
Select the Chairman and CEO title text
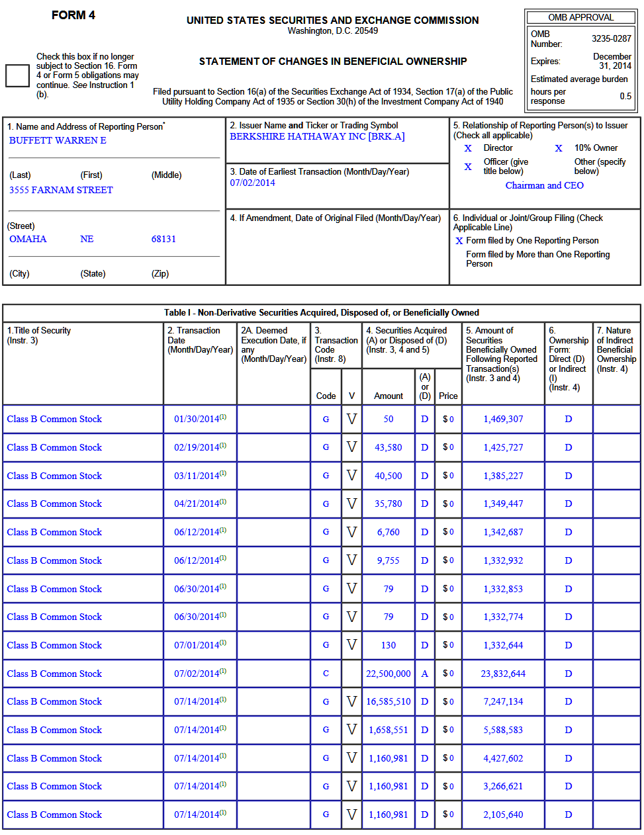pos(544,185)
